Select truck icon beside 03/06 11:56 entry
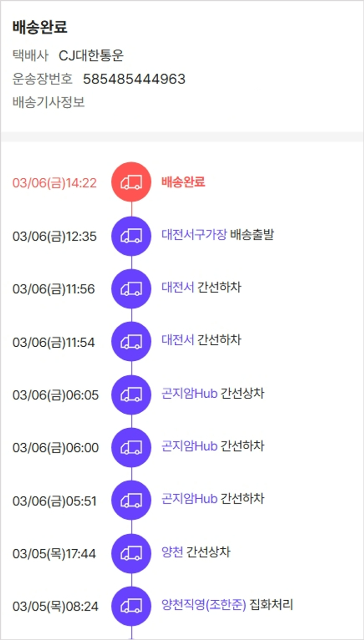364x640 pixels. (x=131, y=289)
